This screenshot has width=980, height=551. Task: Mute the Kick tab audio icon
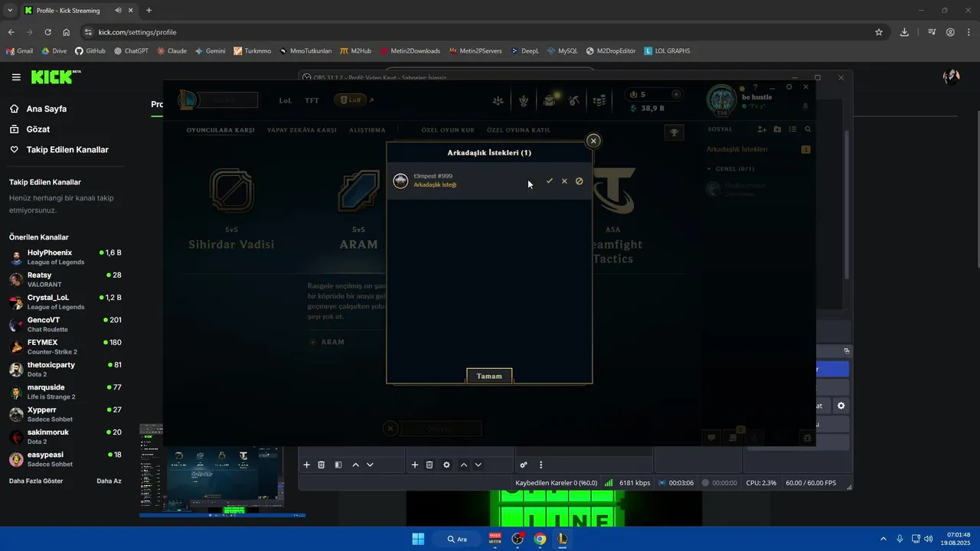point(118,11)
